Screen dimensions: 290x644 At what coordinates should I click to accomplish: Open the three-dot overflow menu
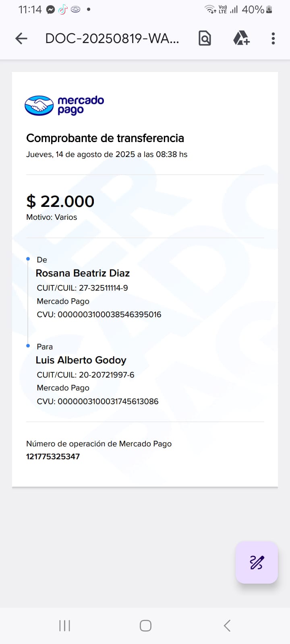click(273, 39)
